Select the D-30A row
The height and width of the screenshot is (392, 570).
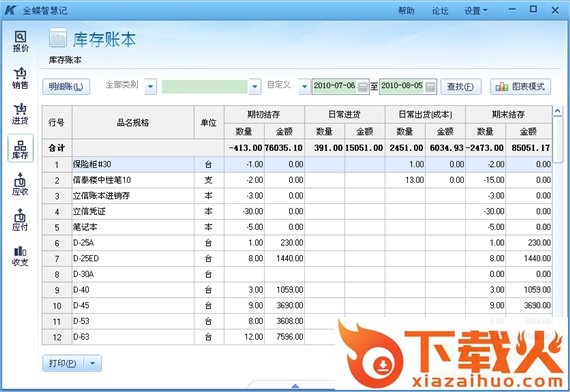[x=297, y=274]
